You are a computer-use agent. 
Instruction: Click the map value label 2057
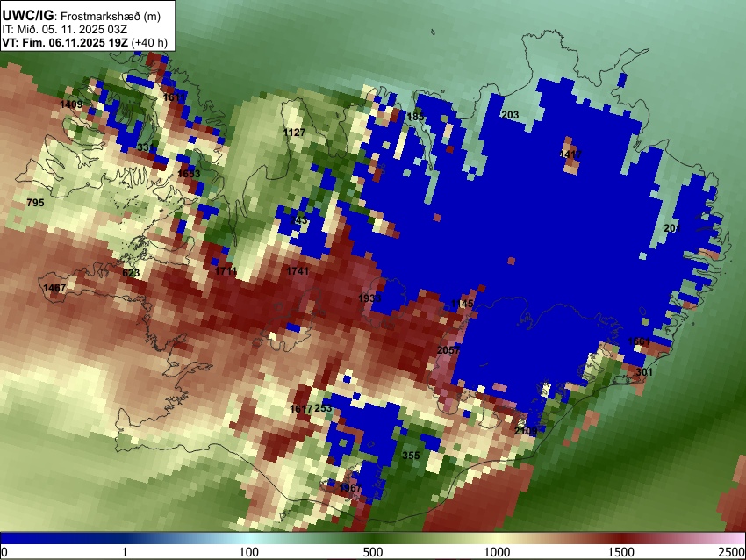pyautogui.click(x=448, y=350)
